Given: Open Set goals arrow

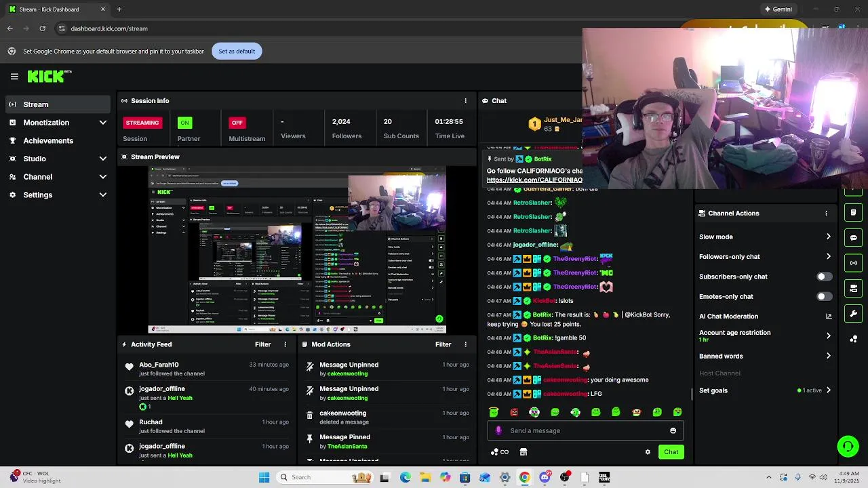Looking at the screenshot, I should pos(828,390).
